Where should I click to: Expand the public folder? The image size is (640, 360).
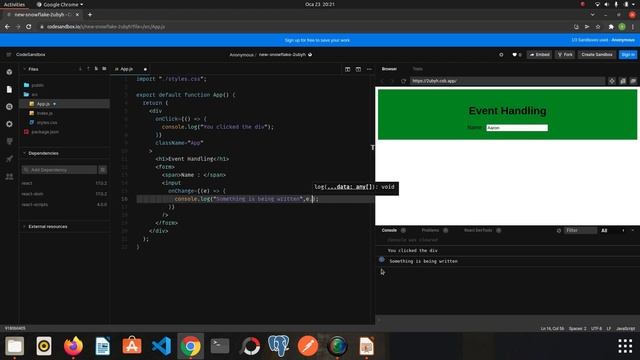pos(33,85)
